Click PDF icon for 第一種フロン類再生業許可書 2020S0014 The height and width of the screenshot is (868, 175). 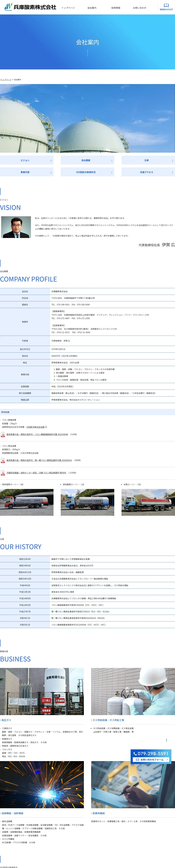point(3,461)
